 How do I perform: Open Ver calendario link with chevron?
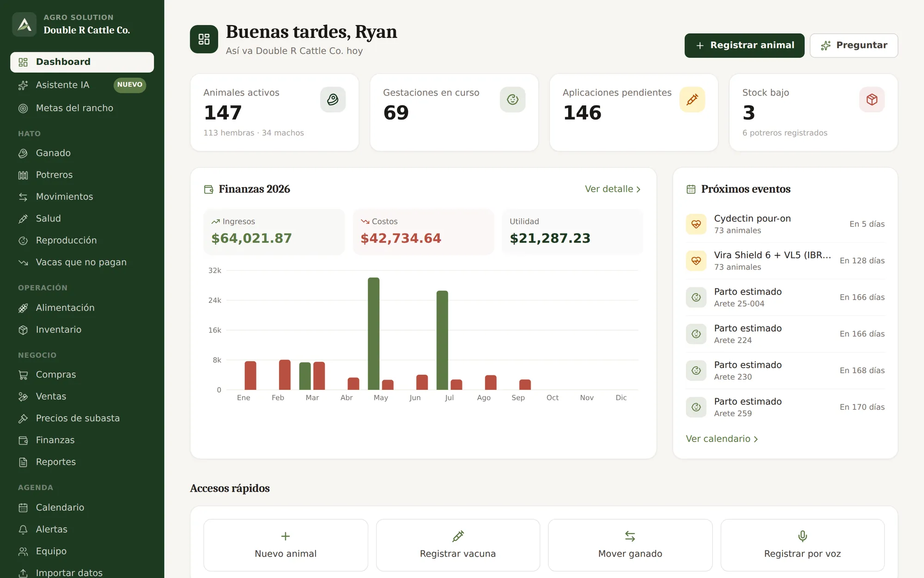(722, 439)
